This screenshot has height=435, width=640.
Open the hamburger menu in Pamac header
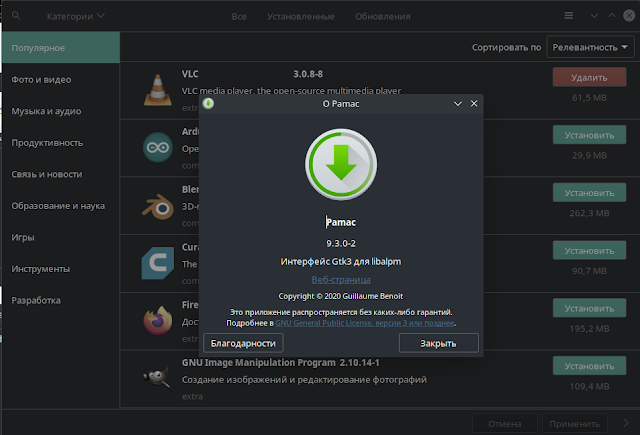[569, 16]
